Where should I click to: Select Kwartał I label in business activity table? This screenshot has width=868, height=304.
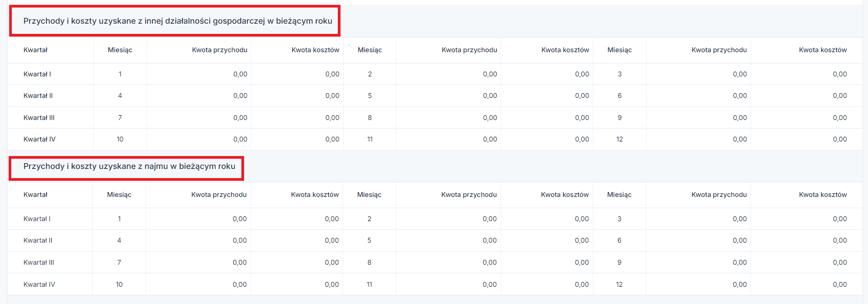[37, 74]
